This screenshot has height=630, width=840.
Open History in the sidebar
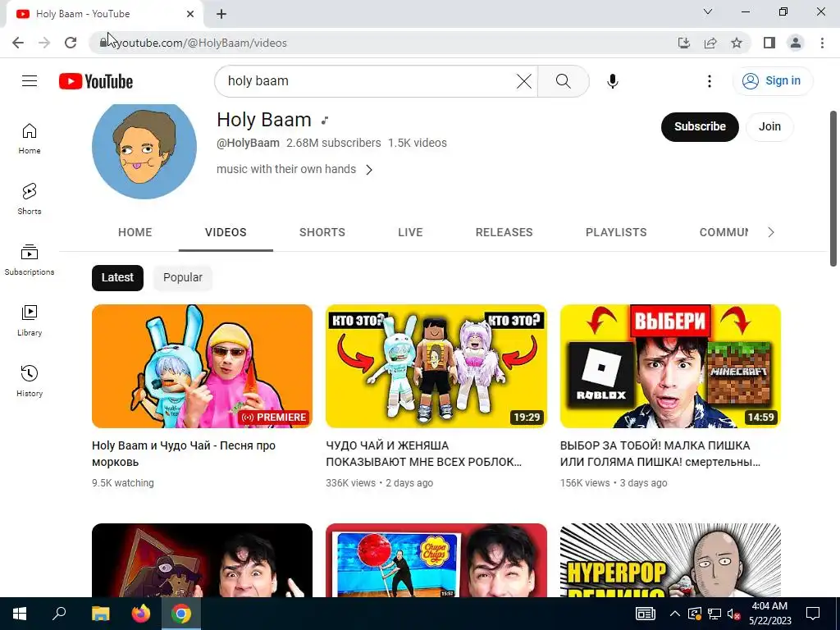pyautogui.click(x=30, y=381)
